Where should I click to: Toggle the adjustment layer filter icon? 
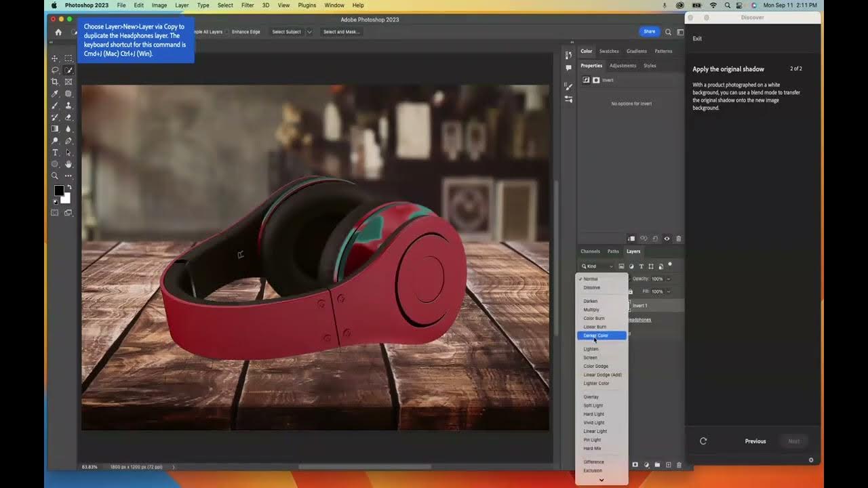tap(631, 266)
